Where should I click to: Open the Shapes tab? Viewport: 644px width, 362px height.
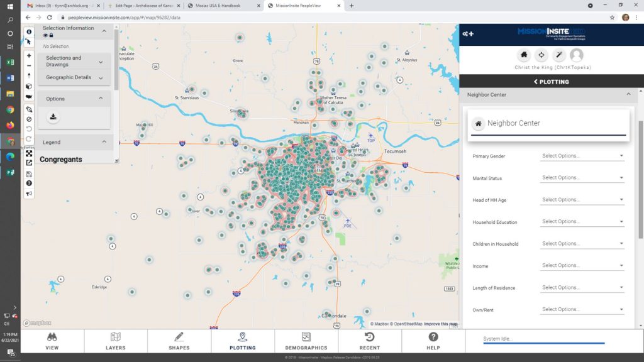[179, 341]
